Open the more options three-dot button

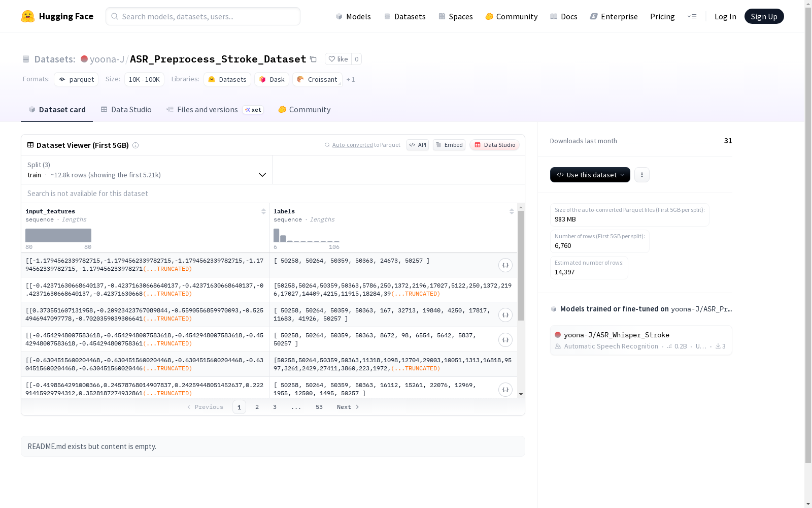pos(642,175)
